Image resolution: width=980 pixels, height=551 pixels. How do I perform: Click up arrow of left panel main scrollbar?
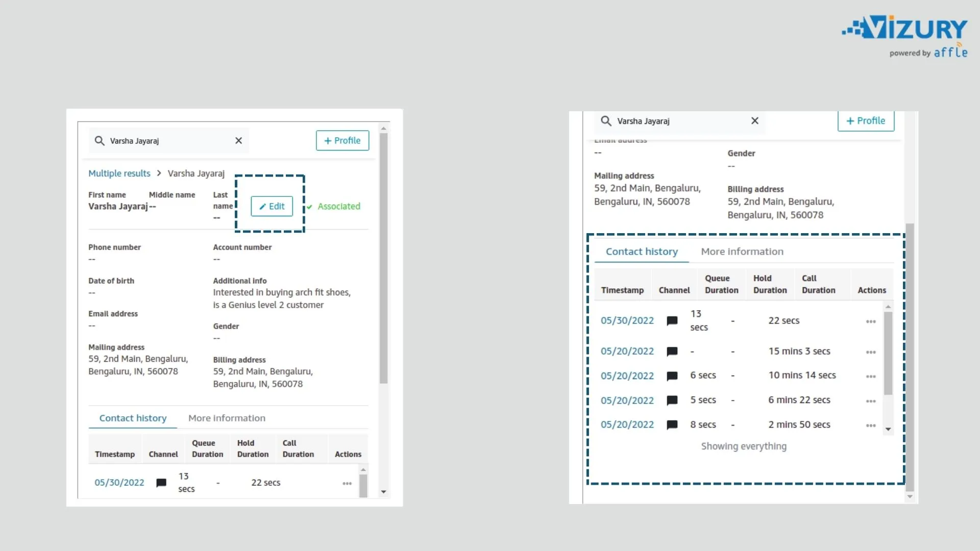click(x=384, y=128)
